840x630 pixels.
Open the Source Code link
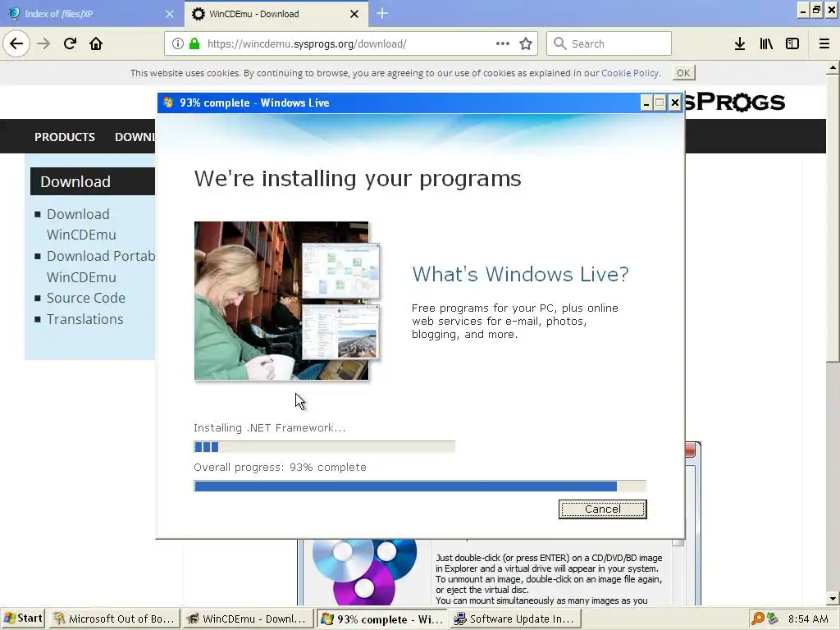click(85, 298)
